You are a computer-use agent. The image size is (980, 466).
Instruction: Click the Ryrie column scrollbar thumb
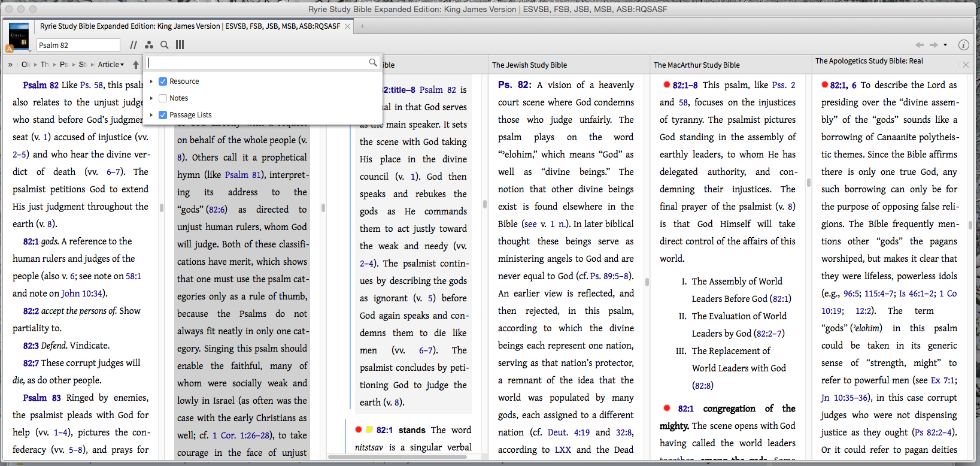162,208
